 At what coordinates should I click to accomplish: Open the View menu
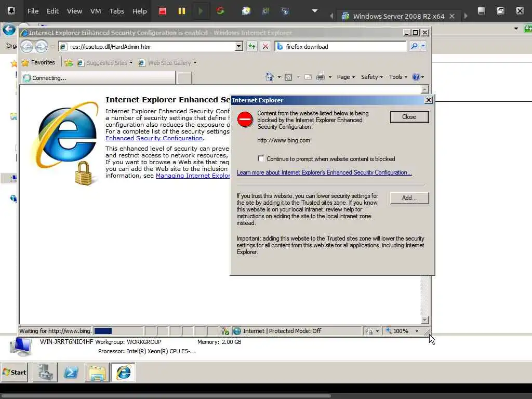tap(74, 11)
